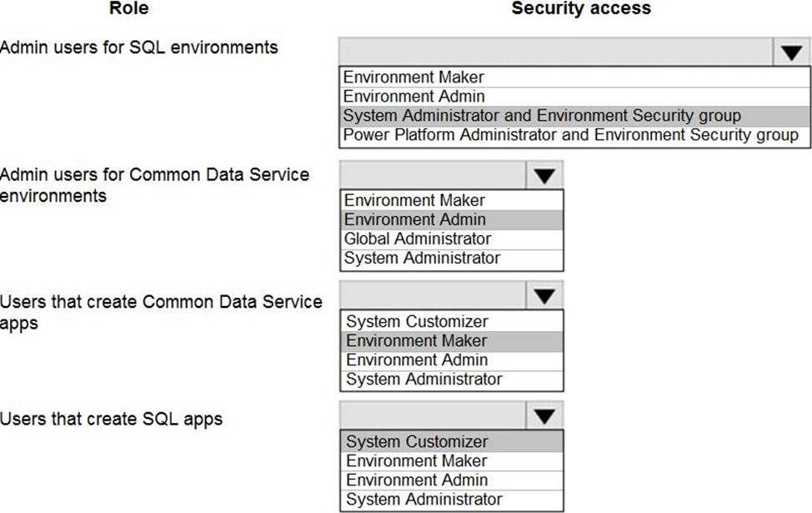Expand dropdown arrow for SQL apps creators
The image size is (812, 513).
pyautogui.click(x=544, y=416)
